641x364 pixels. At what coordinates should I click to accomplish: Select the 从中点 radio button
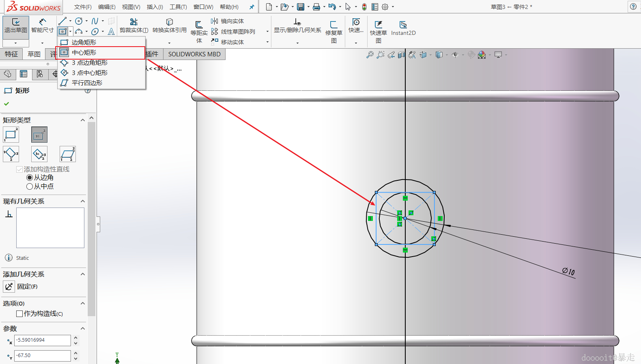click(30, 186)
